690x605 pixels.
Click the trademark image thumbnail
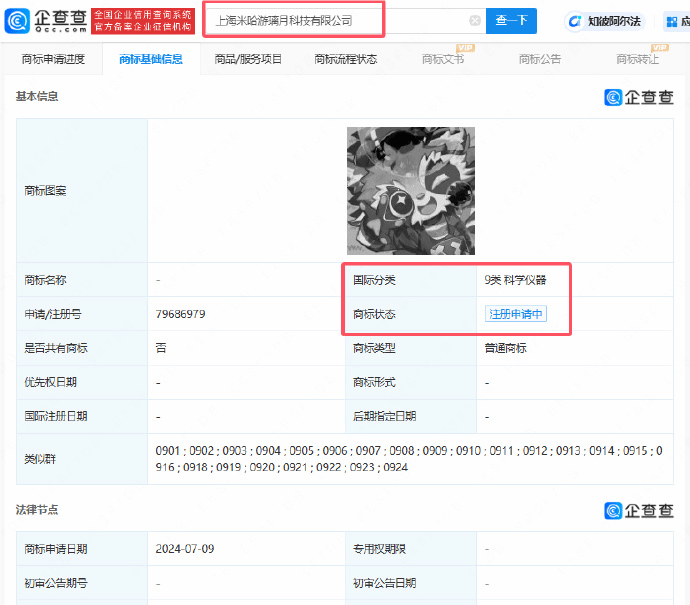point(411,190)
